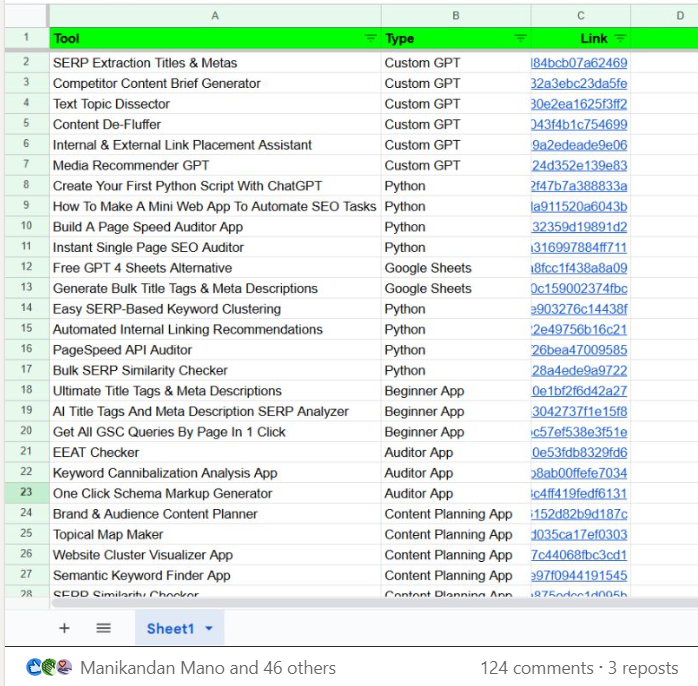Open link for Content De-Fluffer
Image resolution: width=698 pixels, height=686 pixels.
pyautogui.click(x=579, y=124)
